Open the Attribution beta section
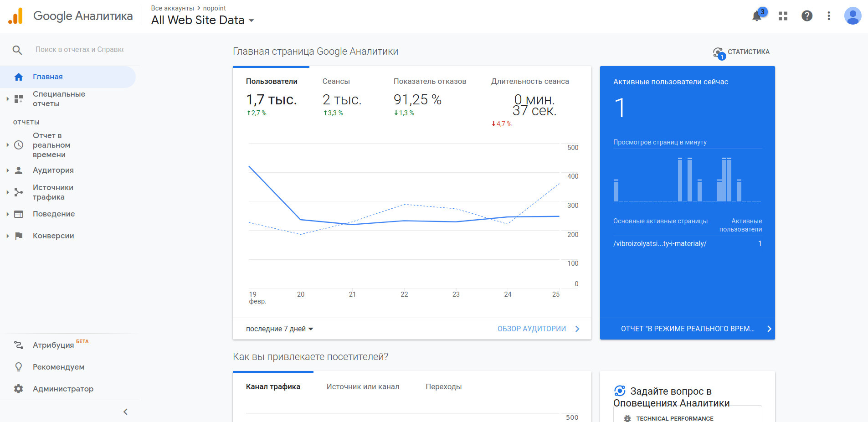This screenshot has width=868, height=422. 53,345
